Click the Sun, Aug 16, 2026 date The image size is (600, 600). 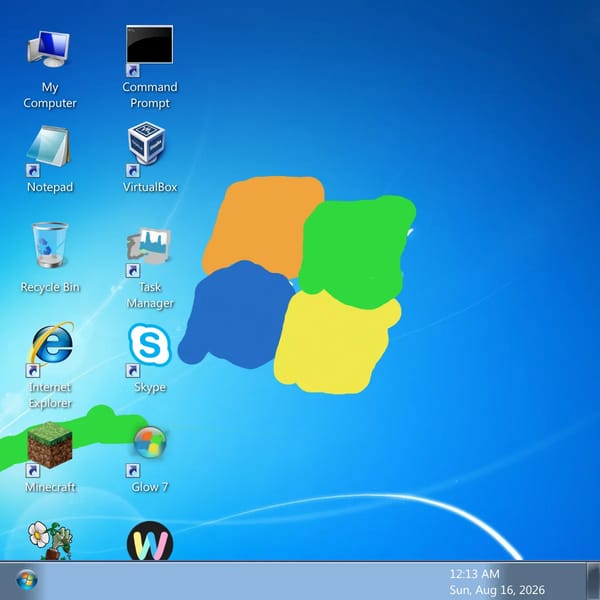coord(497,590)
